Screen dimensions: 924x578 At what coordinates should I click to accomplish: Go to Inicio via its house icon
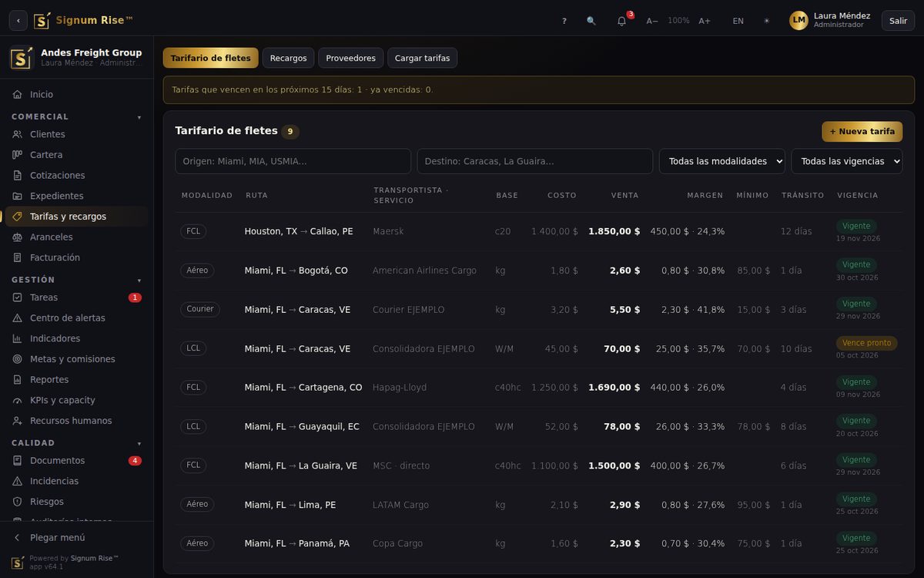click(17, 95)
